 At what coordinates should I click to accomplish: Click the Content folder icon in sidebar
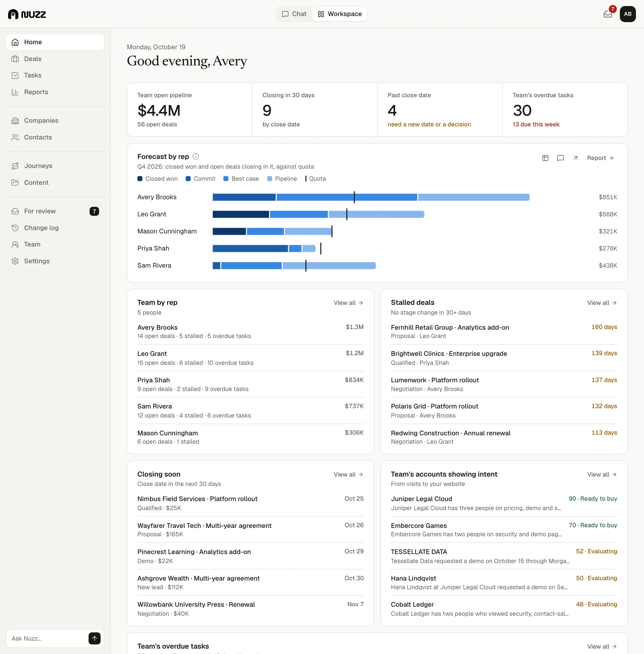pos(15,182)
